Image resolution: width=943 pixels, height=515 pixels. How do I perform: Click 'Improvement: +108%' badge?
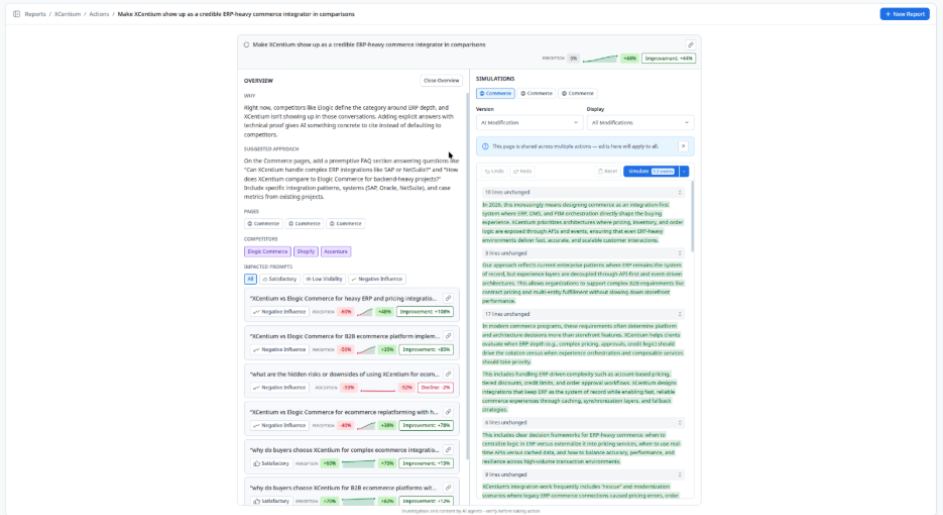coord(425,312)
